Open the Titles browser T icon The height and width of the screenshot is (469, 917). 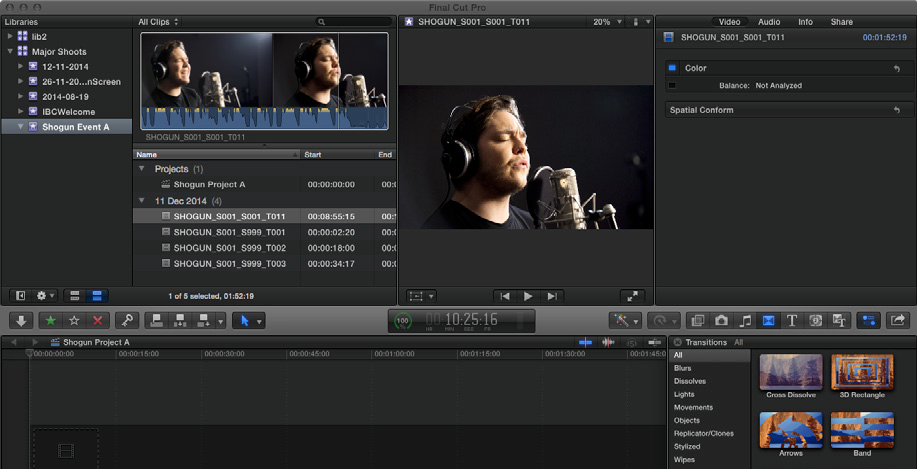(x=792, y=320)
